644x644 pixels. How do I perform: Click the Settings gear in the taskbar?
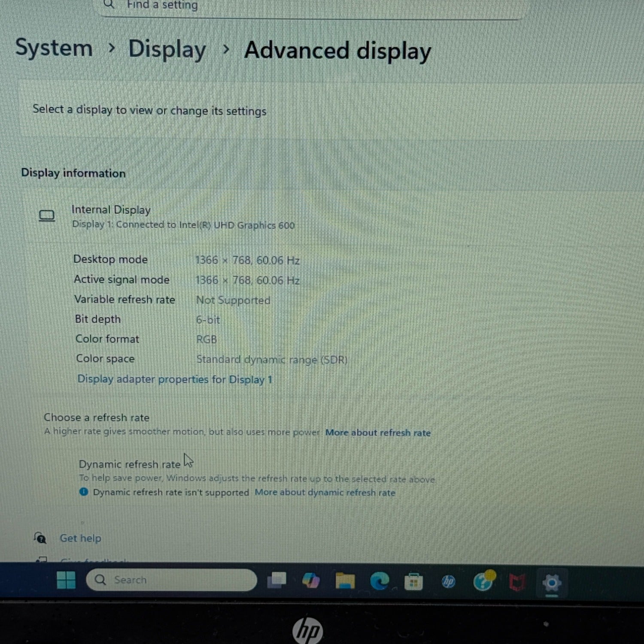coord(552,583)
